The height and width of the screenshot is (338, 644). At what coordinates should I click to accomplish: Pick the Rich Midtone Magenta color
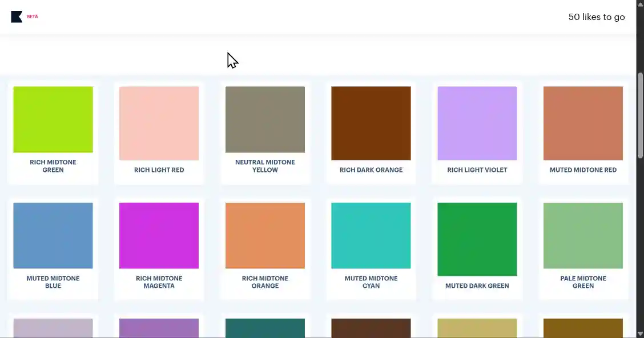[x=159, y=235]
